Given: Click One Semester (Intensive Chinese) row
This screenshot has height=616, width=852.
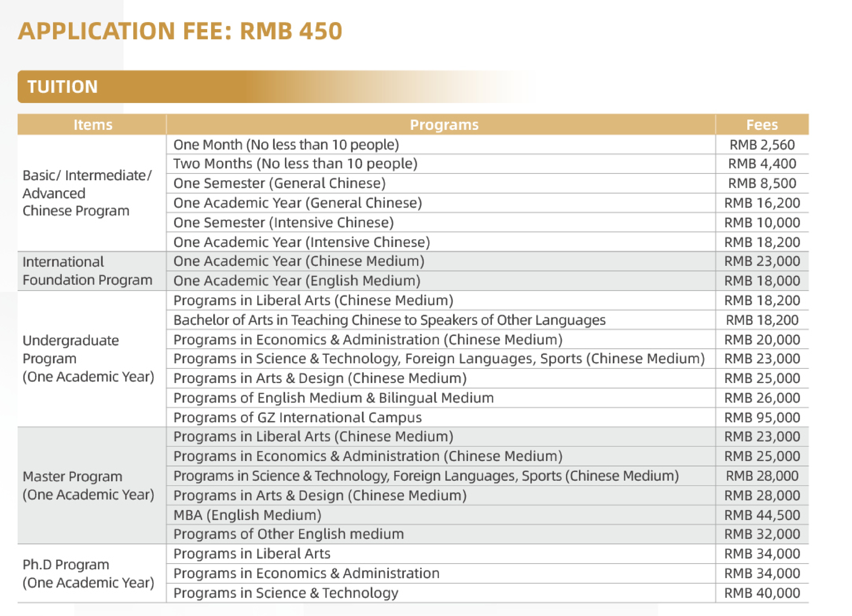Looking at the screenshot, I should (x=283, y=222).
